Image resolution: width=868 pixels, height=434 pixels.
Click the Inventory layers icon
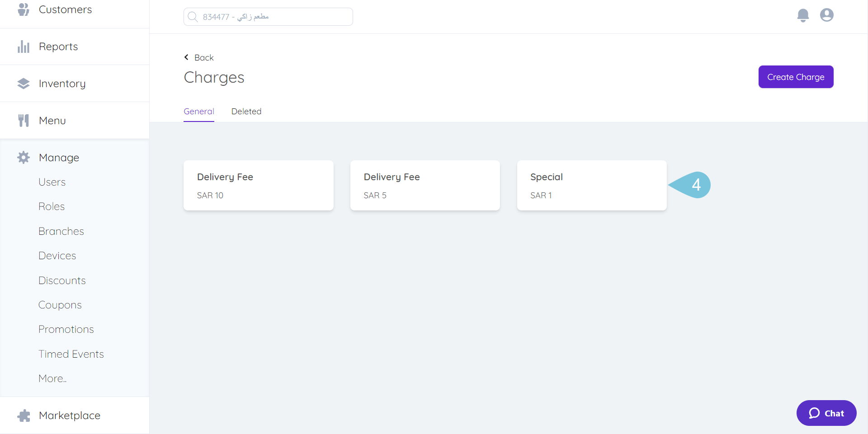click(x=24, y=84)
